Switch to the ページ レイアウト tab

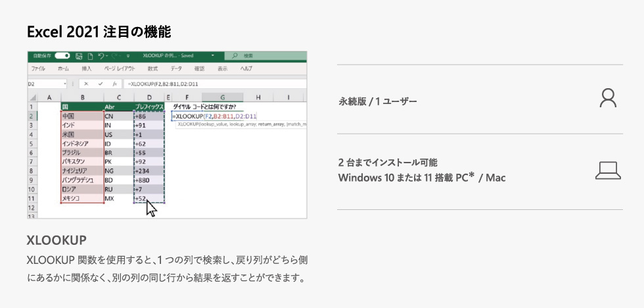tap(120, 68)
